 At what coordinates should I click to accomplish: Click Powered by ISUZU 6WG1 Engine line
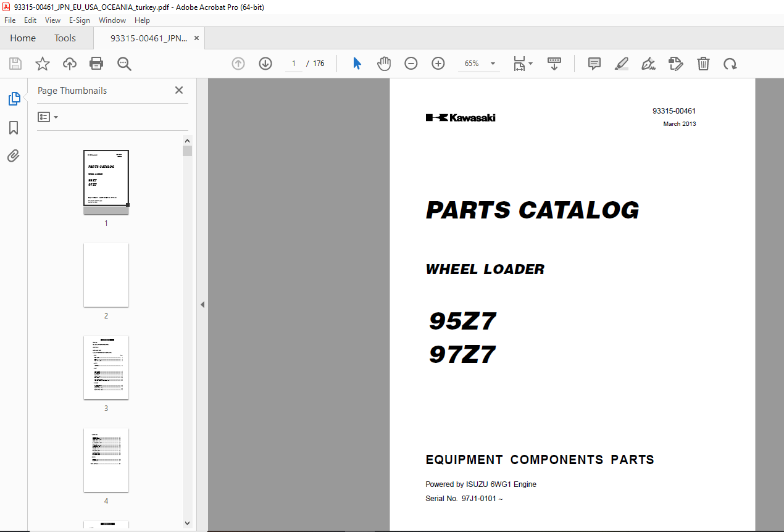click(x=481, y=484)
